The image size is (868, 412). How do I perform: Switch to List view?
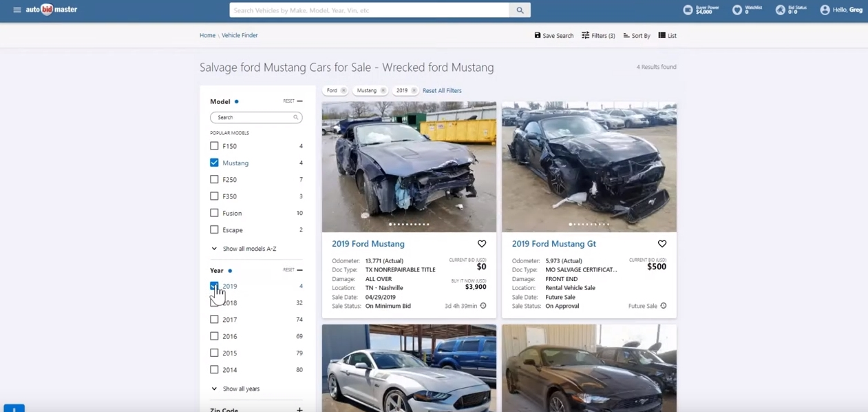tap(668, 35)
